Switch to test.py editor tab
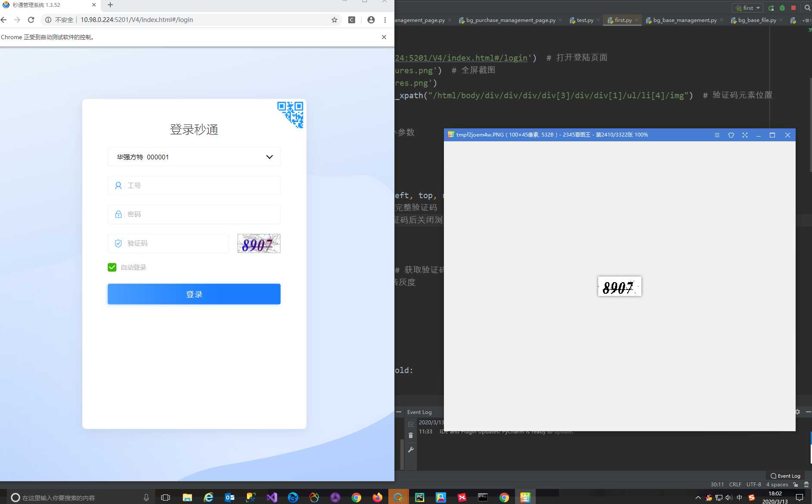The height and width of the screenshot is (504, 812). [x=585, y=20]
